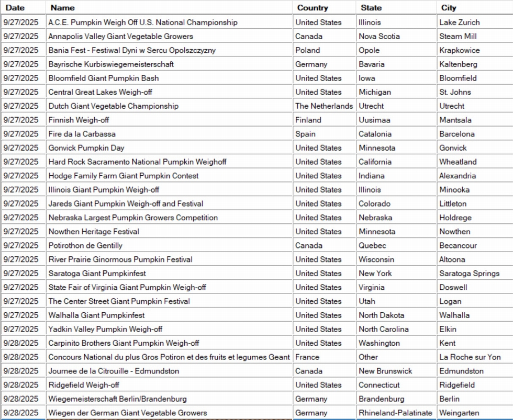Viewport: 513px width, 420px height.
Task: Select the Fire da la Carbassa event
Action: (82, 134)
